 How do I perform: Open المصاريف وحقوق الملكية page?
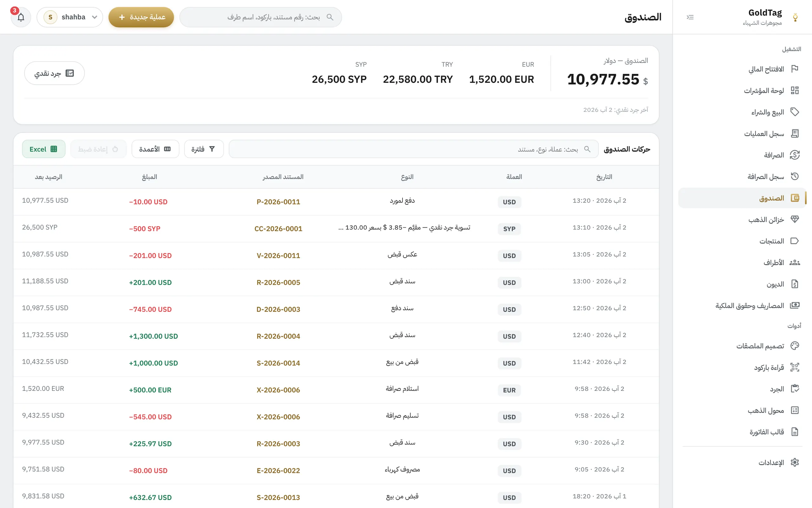click(742, 305)
